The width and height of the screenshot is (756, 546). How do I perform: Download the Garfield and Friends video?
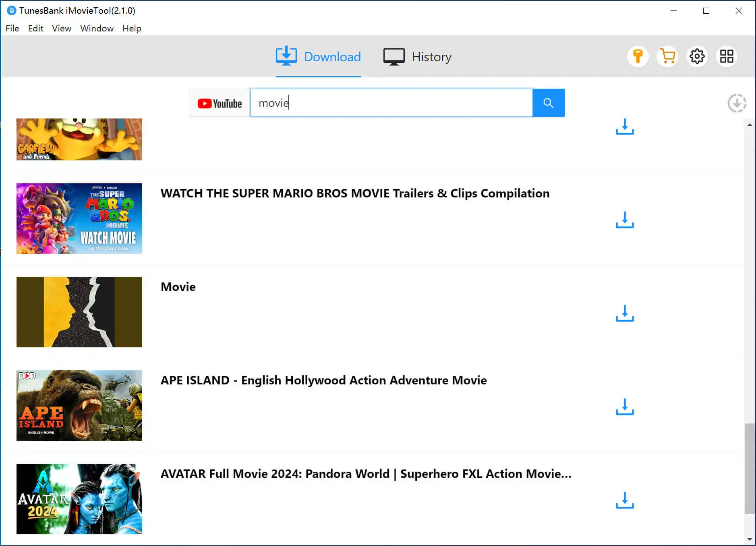pos(625,127)
